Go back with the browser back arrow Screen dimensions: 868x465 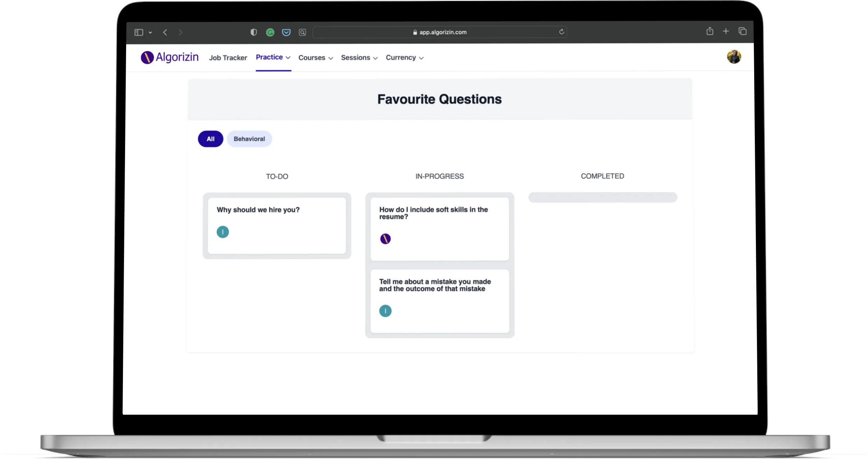(x=165, y=32)
